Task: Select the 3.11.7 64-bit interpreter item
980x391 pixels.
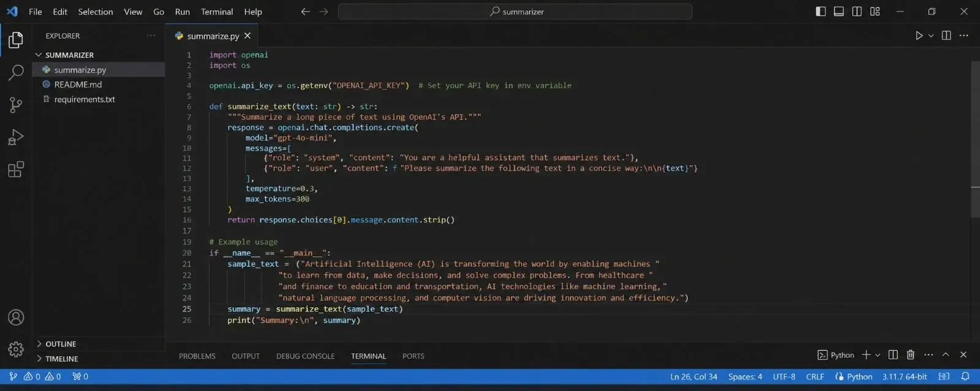Action: pyautogui.click(x=905, y=376)
